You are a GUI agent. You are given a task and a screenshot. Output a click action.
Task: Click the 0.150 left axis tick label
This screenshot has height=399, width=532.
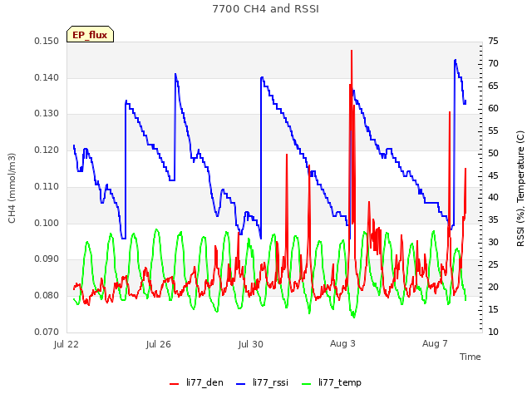(x=47, y=41)
